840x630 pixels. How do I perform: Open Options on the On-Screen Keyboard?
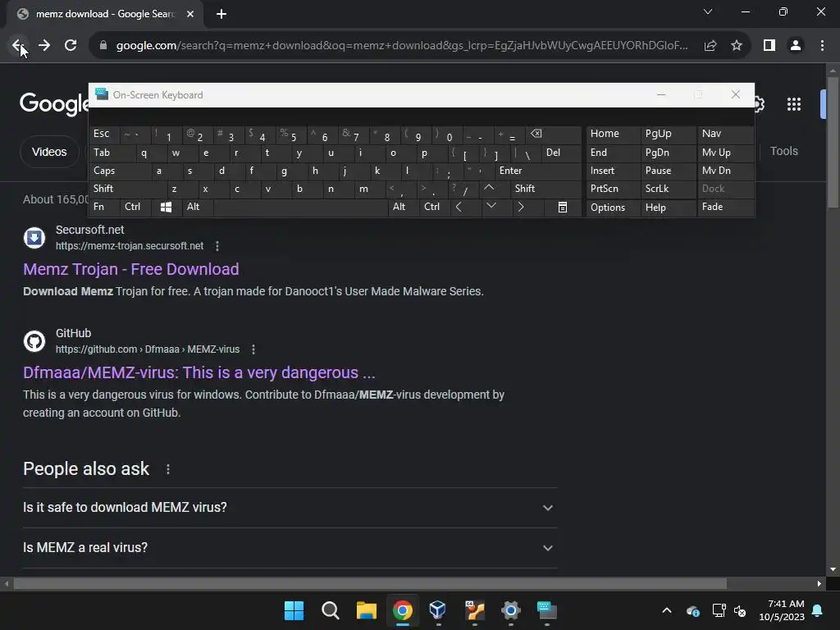[613, 208]
